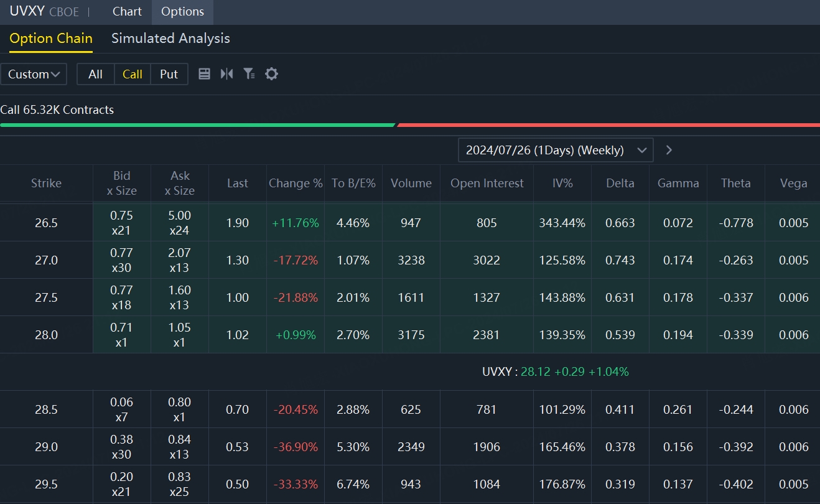Sort by Delta column header

point(620,184)
